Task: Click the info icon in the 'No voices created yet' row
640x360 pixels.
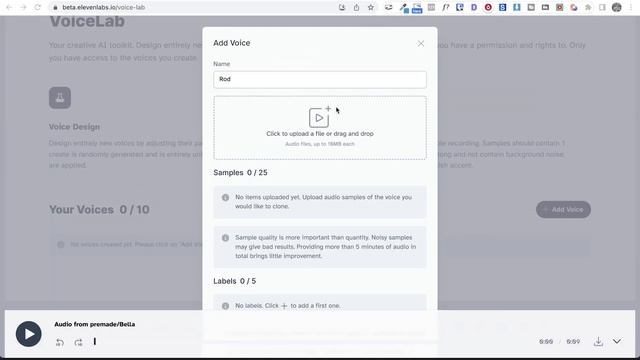Action: click(x=61, y=244)
